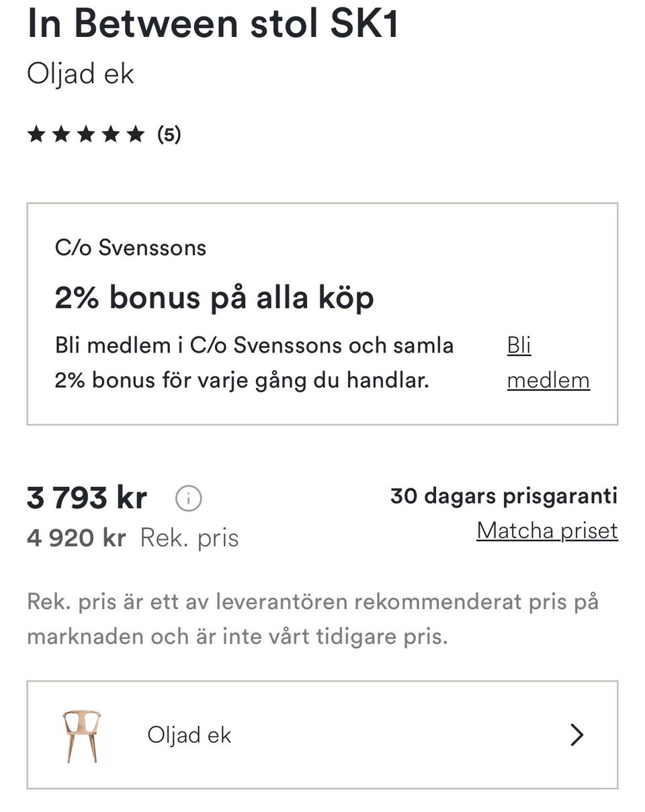This screenshot has height=812, width=645.
Task: Click the fifth rating star
Action: point(136,134)
